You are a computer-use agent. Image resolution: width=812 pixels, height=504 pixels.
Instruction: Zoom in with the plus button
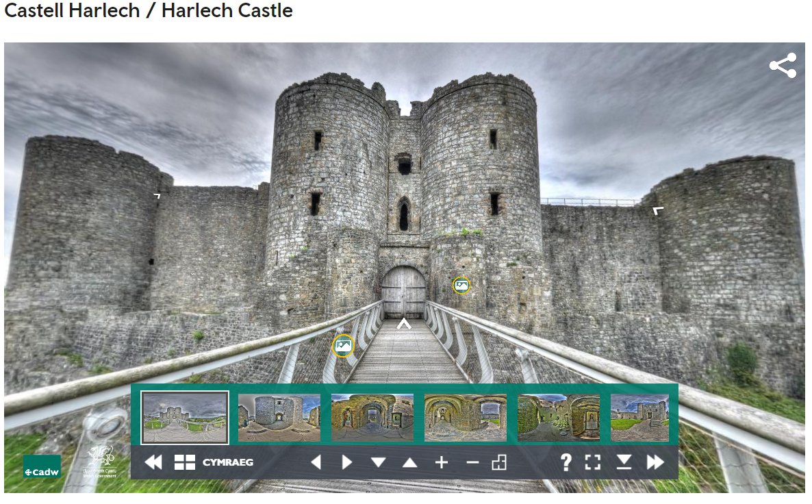(x=441, y=462)
